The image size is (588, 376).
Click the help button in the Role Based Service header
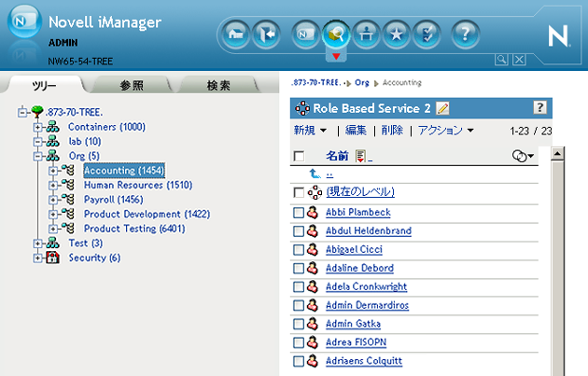pyautogui.click(x=539, y=107)
